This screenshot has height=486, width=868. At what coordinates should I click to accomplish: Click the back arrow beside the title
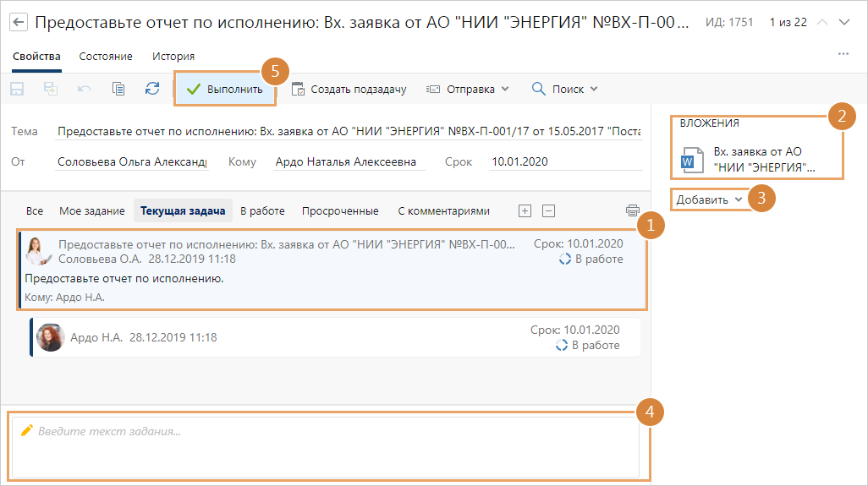click(19, 22)
